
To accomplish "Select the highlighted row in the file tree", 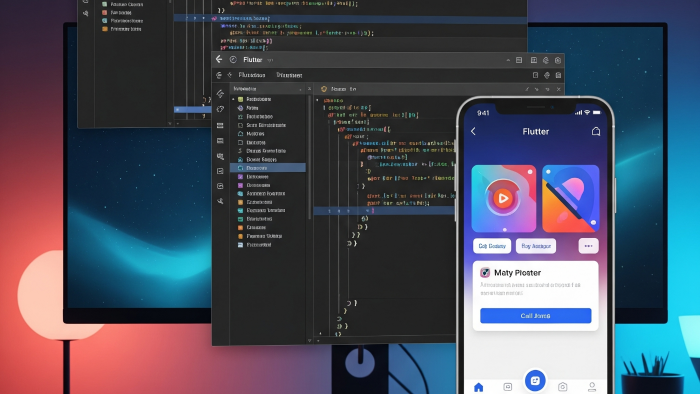I will point(267,168).
